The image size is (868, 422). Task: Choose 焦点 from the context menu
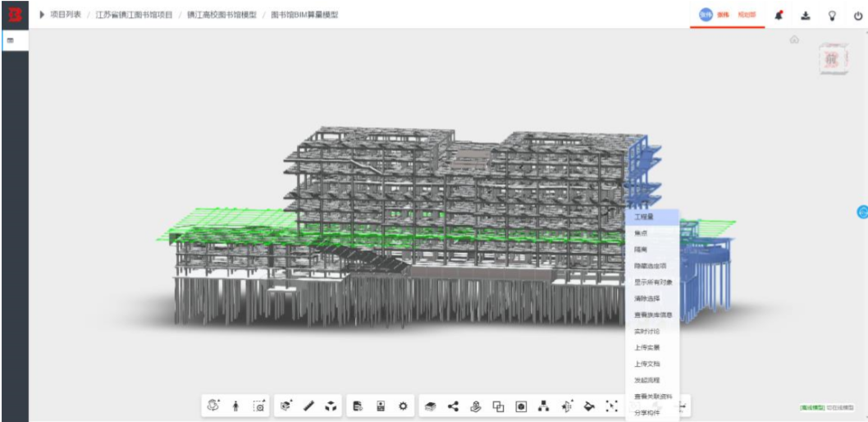tap(651, 233)
